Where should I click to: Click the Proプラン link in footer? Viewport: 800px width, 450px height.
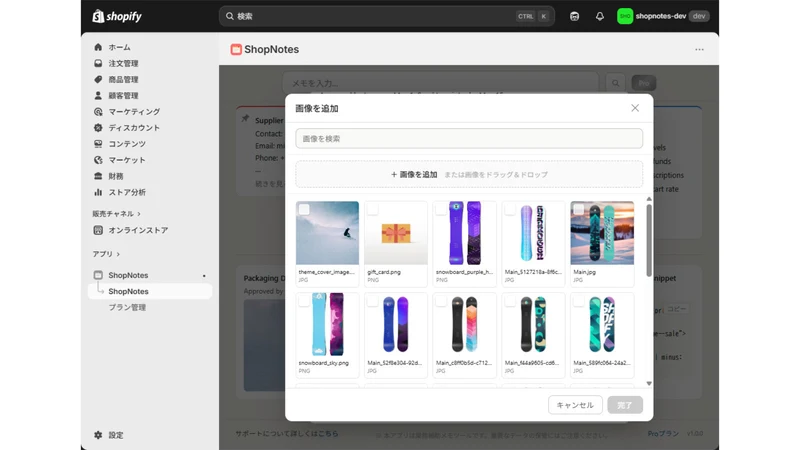point(663,434)
